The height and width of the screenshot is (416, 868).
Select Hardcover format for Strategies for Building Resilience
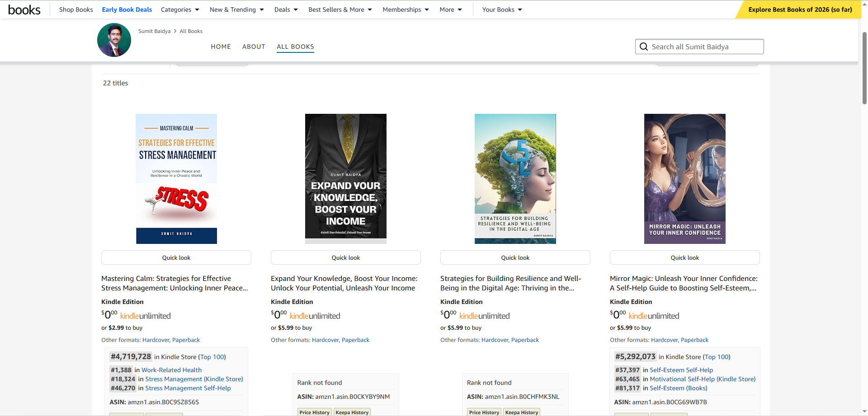point(495,340)
